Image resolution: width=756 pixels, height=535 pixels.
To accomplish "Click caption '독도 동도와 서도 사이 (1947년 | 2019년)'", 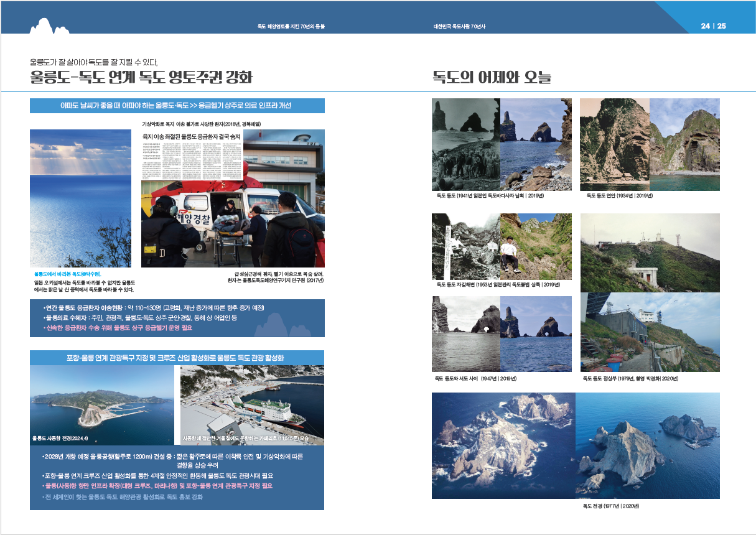I will coord(477,379).
